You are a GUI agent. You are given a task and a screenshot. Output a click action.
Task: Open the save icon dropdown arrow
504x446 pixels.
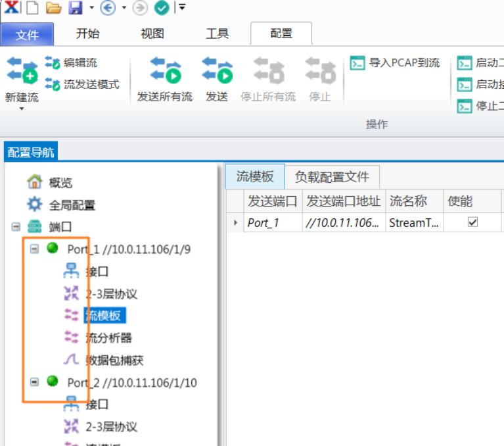(92, 7)
